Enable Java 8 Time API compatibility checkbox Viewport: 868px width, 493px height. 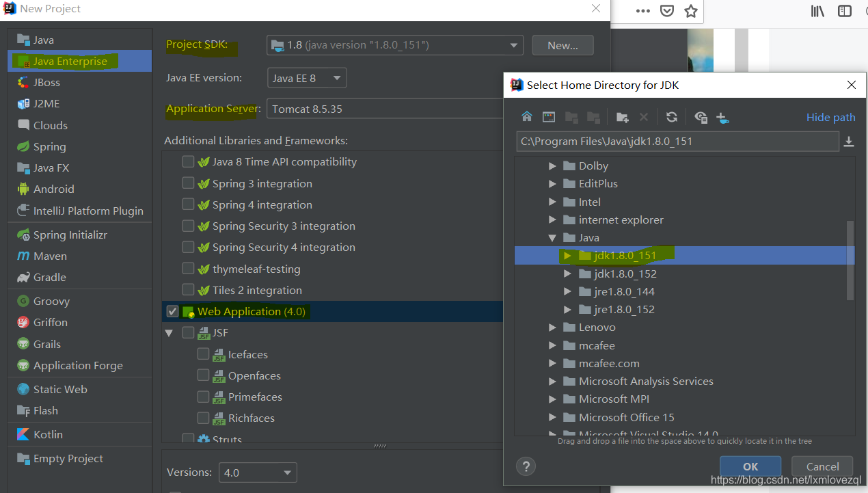tap(188, 162)
